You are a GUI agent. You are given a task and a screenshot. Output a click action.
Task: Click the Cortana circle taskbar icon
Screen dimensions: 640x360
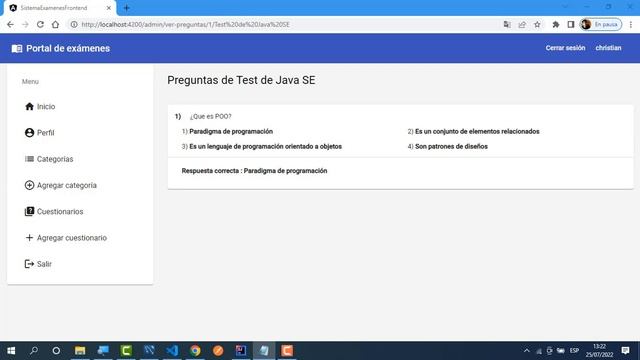[56, 351]
